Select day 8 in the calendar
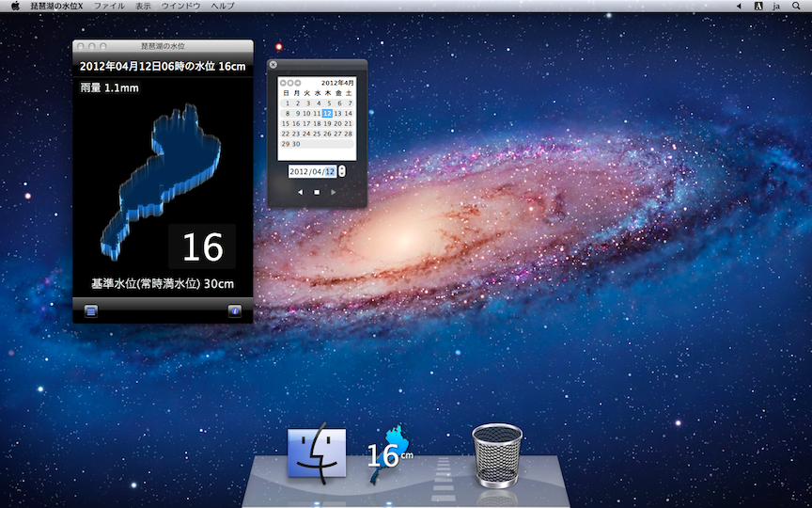 287,114
